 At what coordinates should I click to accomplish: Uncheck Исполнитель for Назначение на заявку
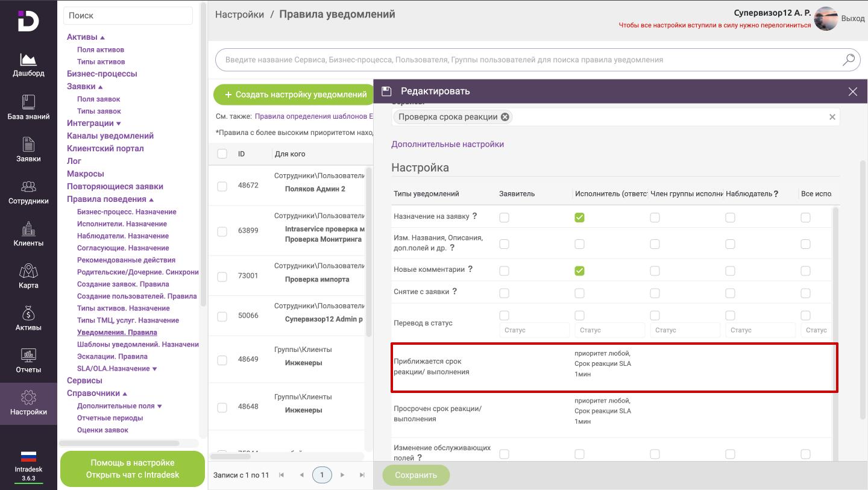[579, 218]
